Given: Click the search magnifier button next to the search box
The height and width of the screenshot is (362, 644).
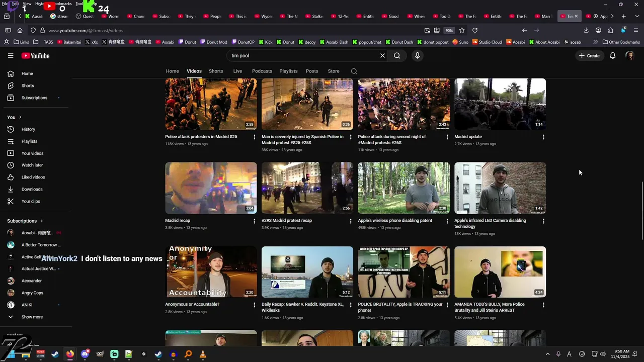Looking at the screenshot, I should pos(397,56).
